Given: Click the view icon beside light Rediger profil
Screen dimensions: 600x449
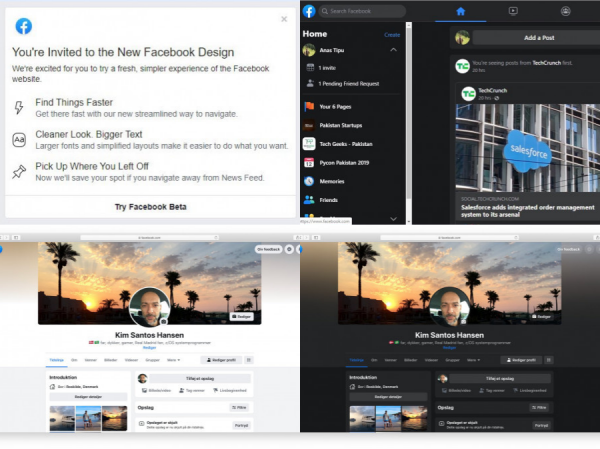Looking at the screenshot, I should pyautogui.click(x=249, y=360).
